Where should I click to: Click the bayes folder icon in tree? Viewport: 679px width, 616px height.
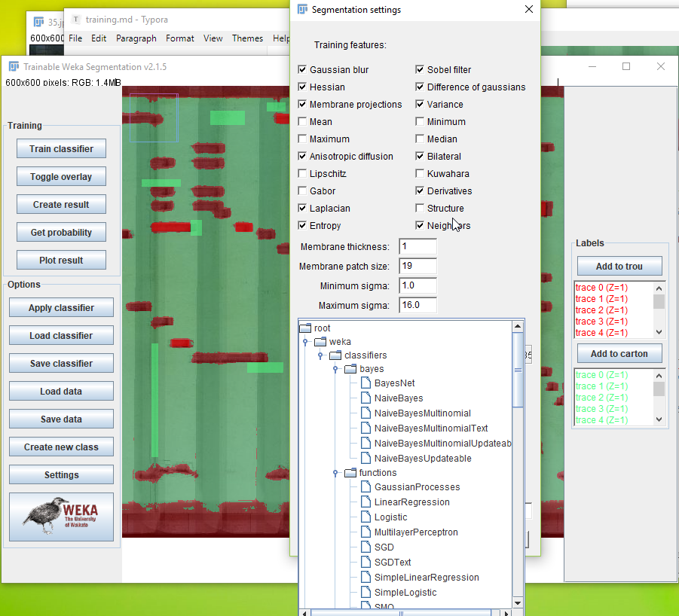click(x=350, y=369)
